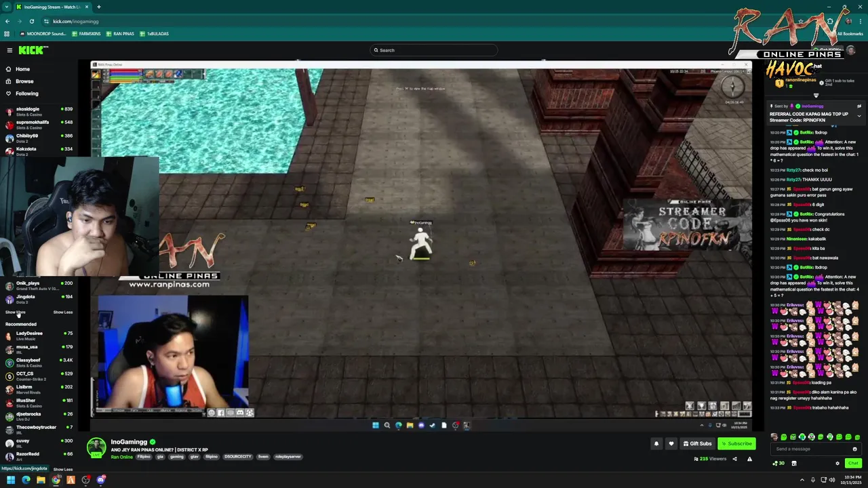This screenshot has height=488, width=868.
Task: Select the fivem tag
Action: click(x=263, y=457)
